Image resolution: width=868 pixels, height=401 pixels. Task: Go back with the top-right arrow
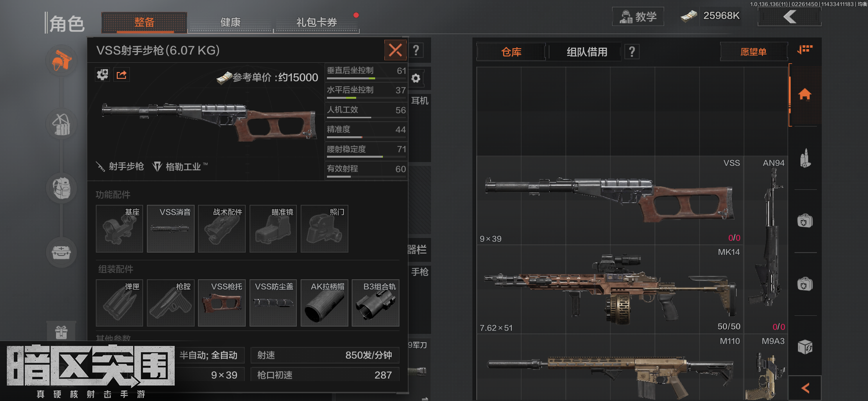point(790,17)
